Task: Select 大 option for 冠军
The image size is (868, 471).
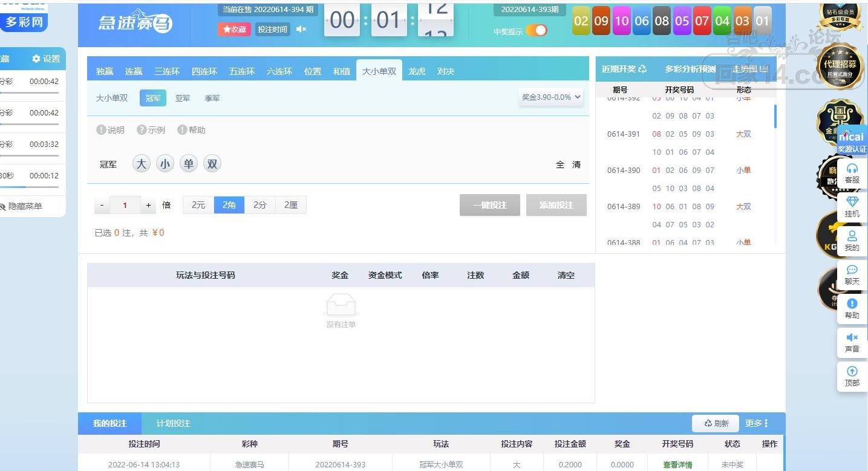Action: [141, 164]
